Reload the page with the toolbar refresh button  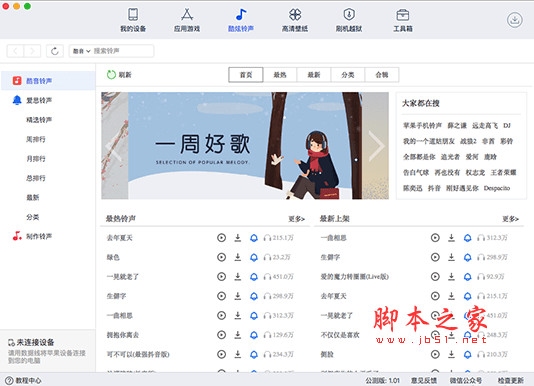tap(55, 51)
